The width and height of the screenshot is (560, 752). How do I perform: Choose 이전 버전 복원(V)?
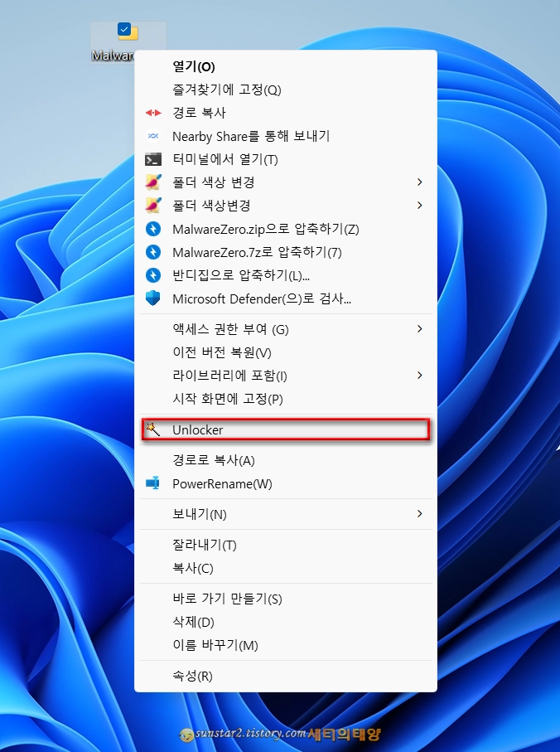[x=286, y=352]
